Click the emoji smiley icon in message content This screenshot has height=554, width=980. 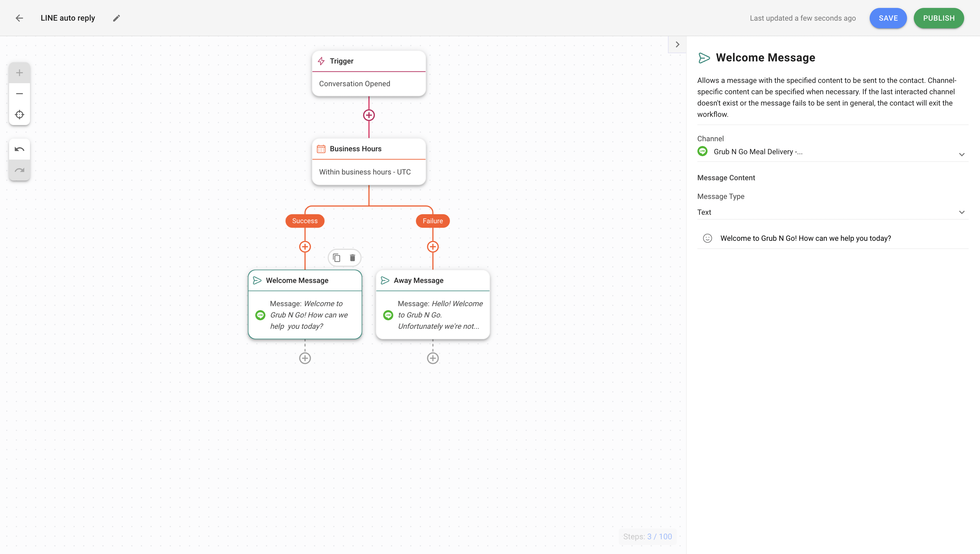[707, 238]
